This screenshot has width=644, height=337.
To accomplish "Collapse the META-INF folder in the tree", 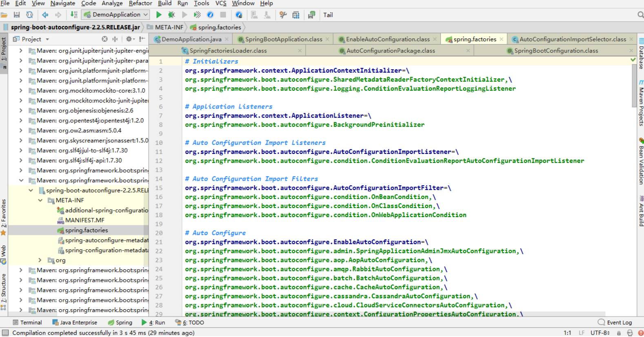I will 40,200.
